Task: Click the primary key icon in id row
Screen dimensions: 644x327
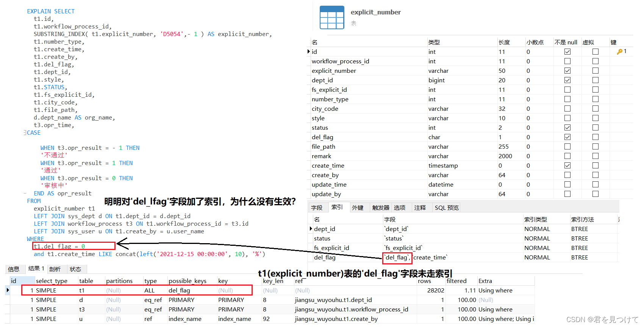Action: coord(619,52)
